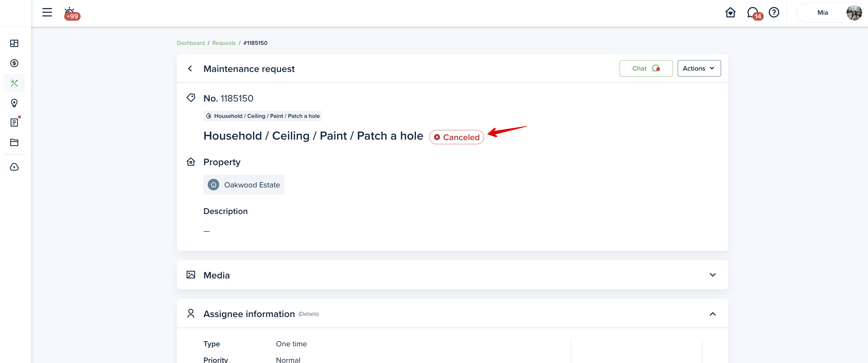Go back using the left arrow
This screenshot has height=363, width=868.
190,69
